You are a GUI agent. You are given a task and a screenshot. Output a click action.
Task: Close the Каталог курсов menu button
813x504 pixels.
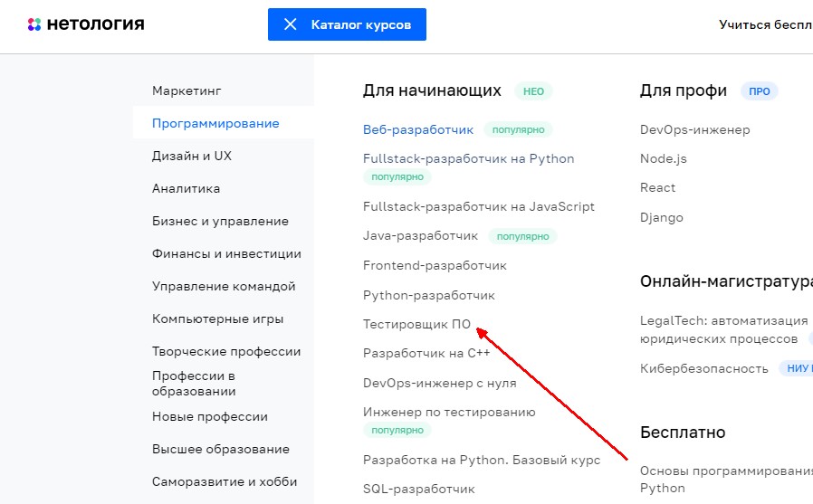(347, 24)
